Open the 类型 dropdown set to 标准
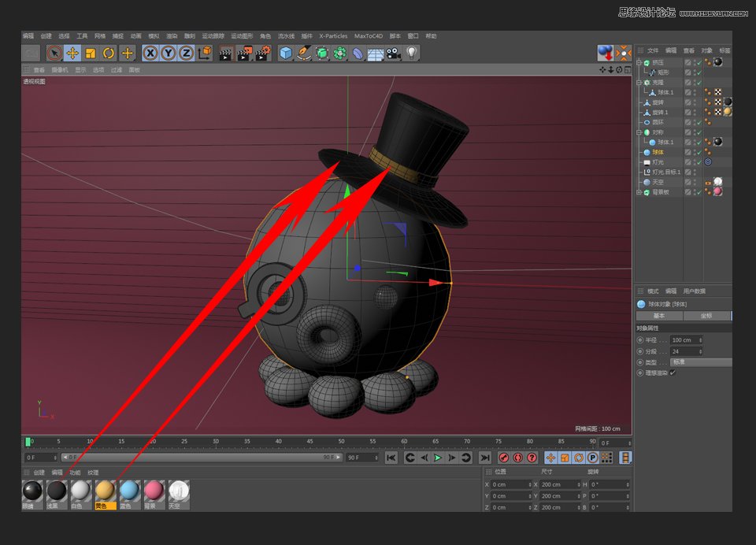 pos(700,362)
